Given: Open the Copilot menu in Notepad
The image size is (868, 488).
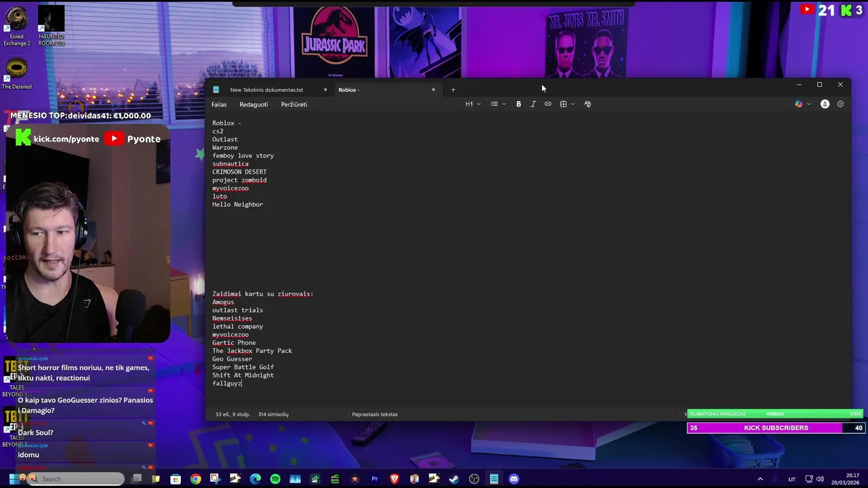Looking at the screenshot, I should (x=802, y=104).
